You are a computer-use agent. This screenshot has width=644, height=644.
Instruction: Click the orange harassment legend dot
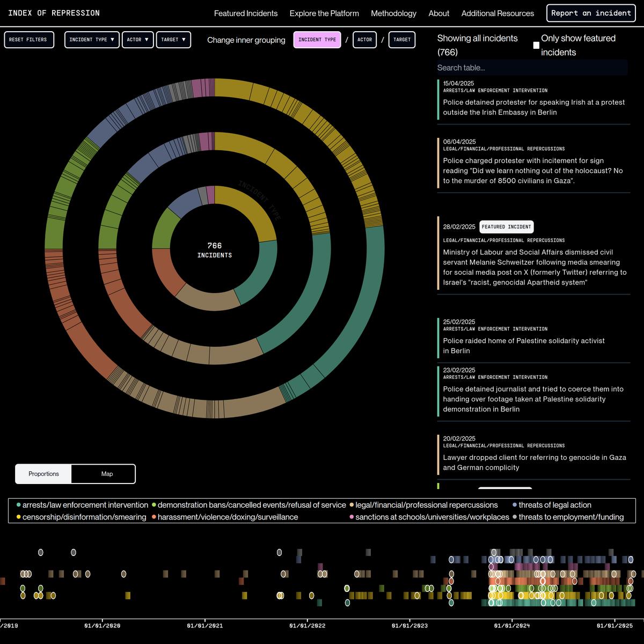154,517
